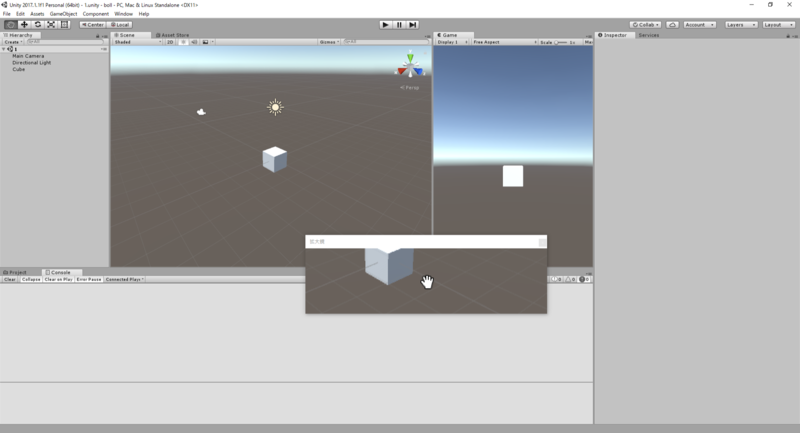Lock the Hierarchy panel

point(97,36)
